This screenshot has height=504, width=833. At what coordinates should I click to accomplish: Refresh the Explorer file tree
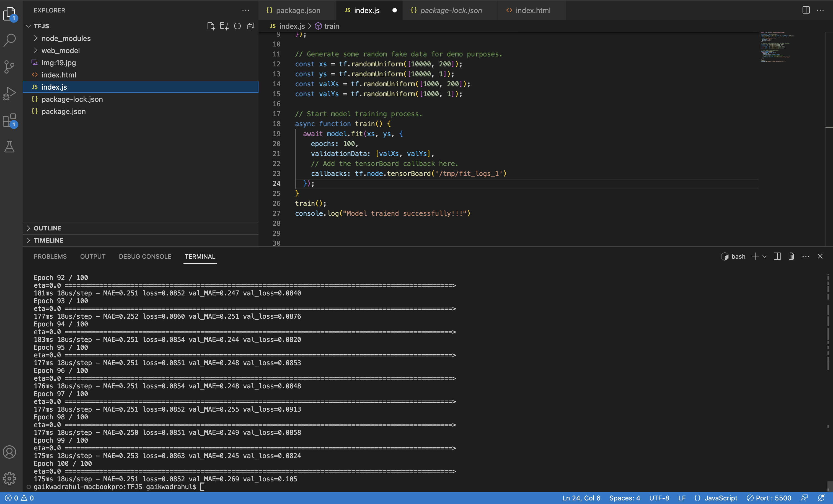(237, 26)
